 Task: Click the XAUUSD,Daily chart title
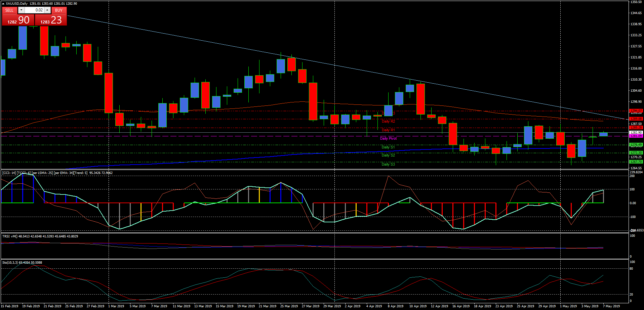17,4
